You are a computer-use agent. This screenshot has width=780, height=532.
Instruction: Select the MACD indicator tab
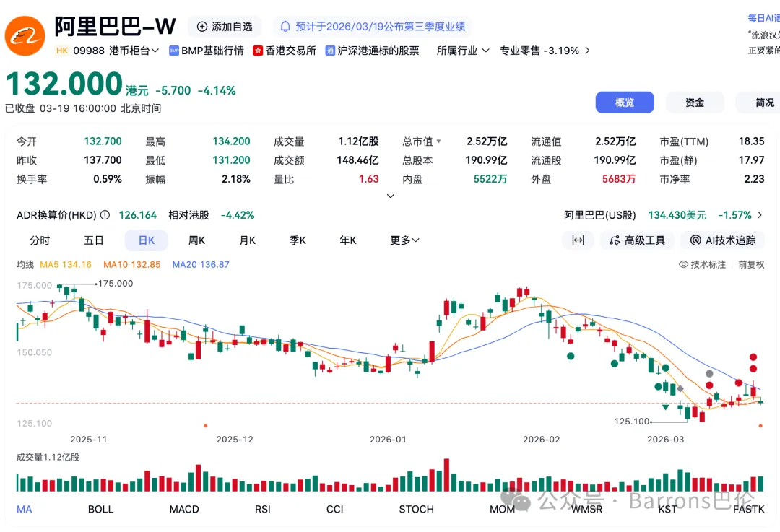[x=184, y=509]
